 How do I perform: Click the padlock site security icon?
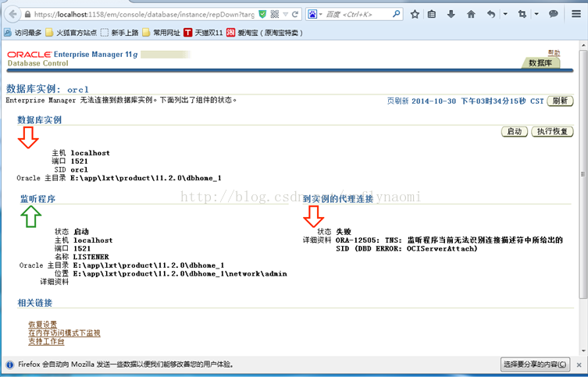(27, 15)
